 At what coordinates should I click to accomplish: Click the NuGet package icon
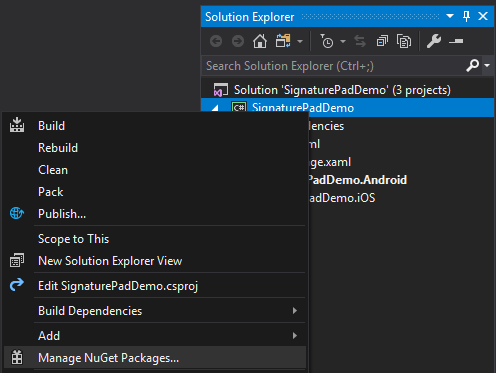[x=17, y=357]
